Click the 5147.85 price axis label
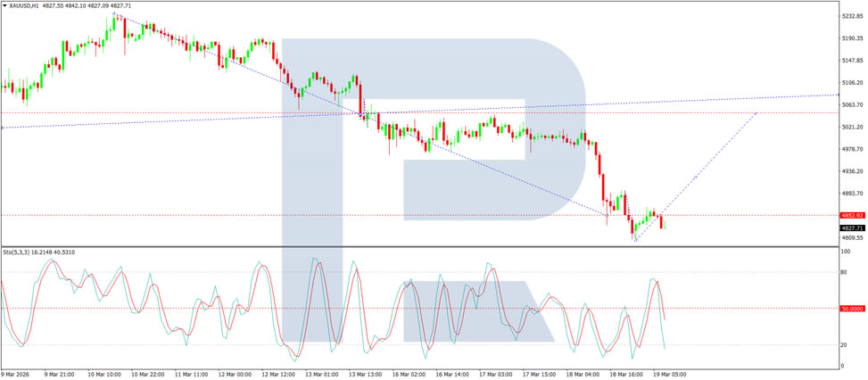 [x=852, y=61]
